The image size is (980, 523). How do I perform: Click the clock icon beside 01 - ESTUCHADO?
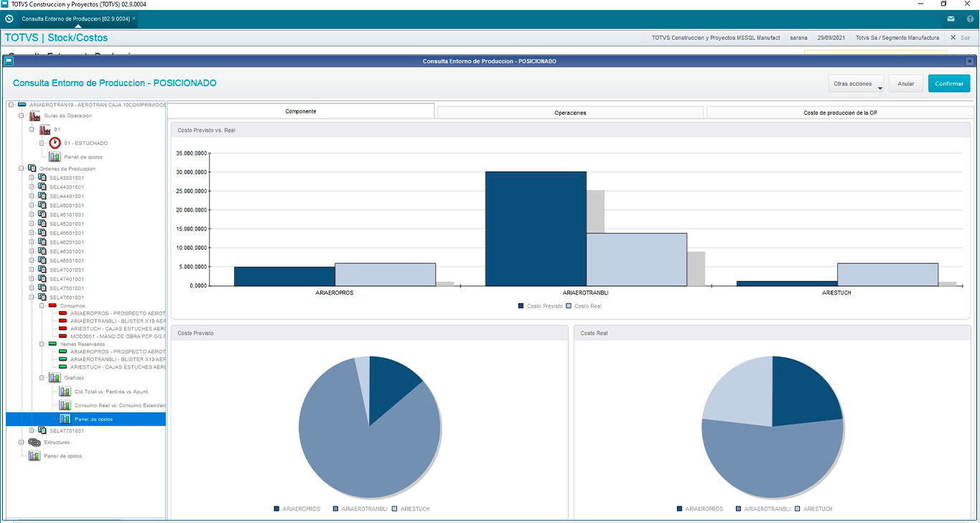point(55,143)
